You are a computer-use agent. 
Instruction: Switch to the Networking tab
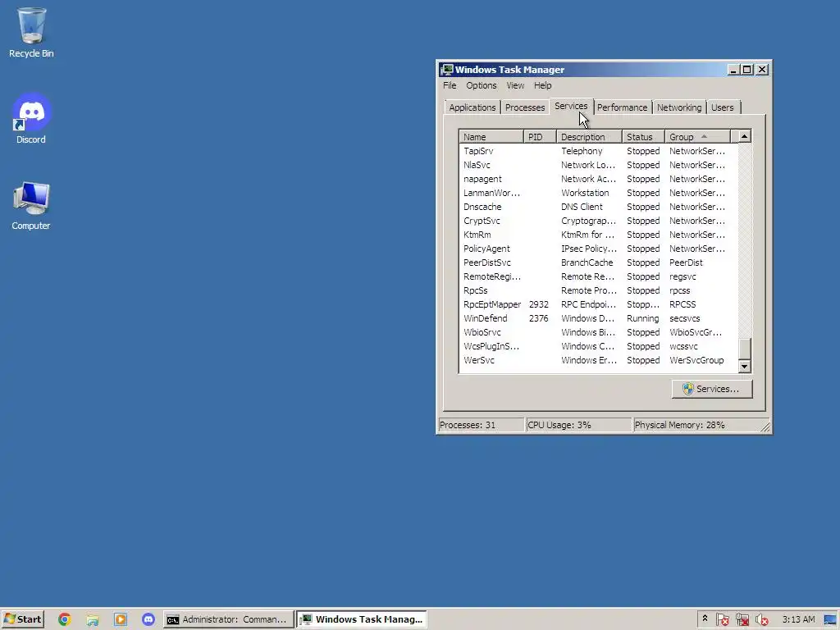(679, 107)
